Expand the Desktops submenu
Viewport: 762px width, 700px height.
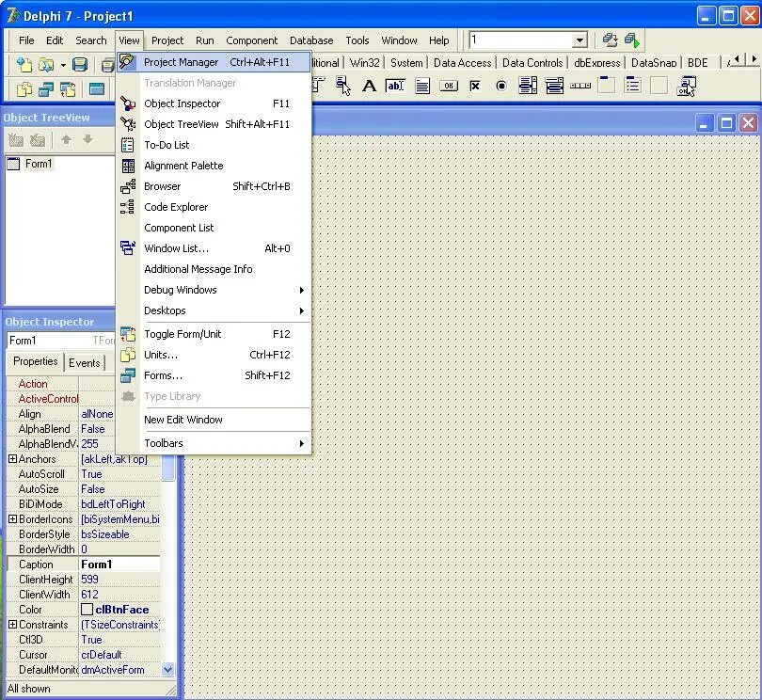pos(214,310)
